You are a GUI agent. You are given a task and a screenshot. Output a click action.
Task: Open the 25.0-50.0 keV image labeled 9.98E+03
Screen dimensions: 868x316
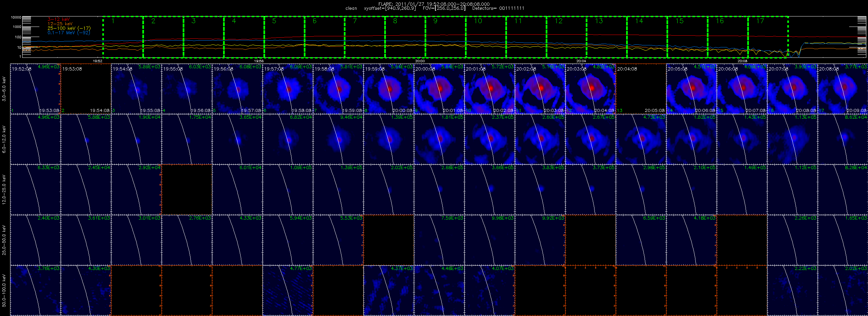click(x=490, y=240)
